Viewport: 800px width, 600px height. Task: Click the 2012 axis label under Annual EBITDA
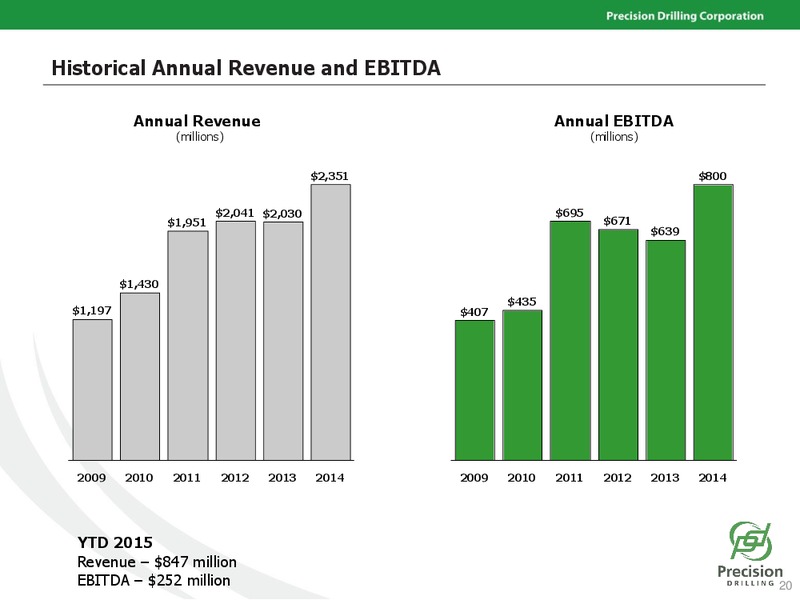(x=617, y=478)
